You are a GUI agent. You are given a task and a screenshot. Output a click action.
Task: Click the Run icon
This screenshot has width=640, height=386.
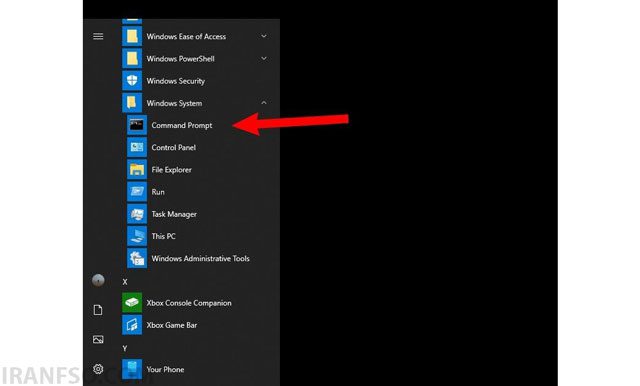(137, 191)
